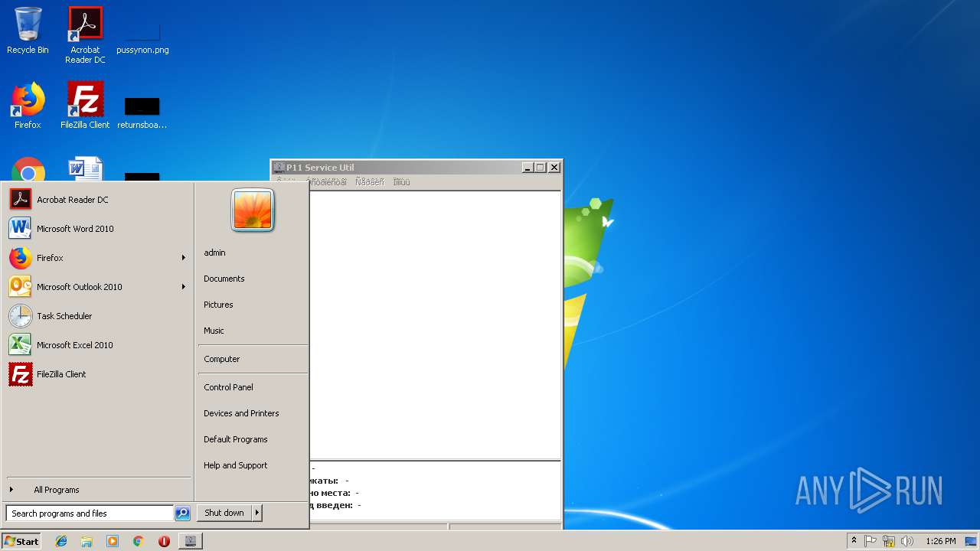Image resolution: width=980 pixels, height=551 pixels.
Task: Open Acrobat Reader DC desktop shortcut
Action: pyautogui.click(x=85, y=35)
